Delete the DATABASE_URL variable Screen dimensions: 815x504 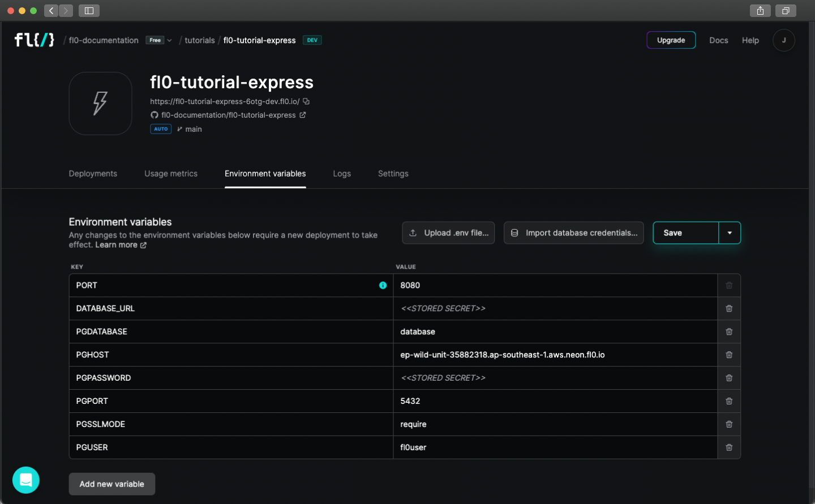click(729, 308)
